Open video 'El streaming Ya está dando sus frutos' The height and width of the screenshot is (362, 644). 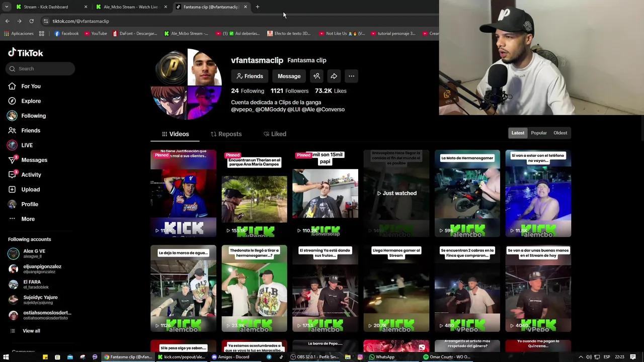click(x=325, y=289)
